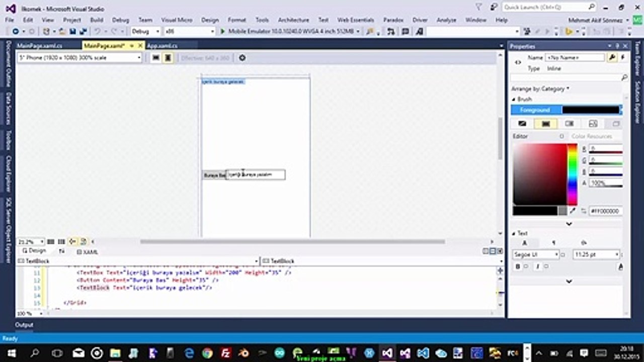Open the event handlers lightning icon
This screenshot has width=644, height=362.
(x=623, y=58)
